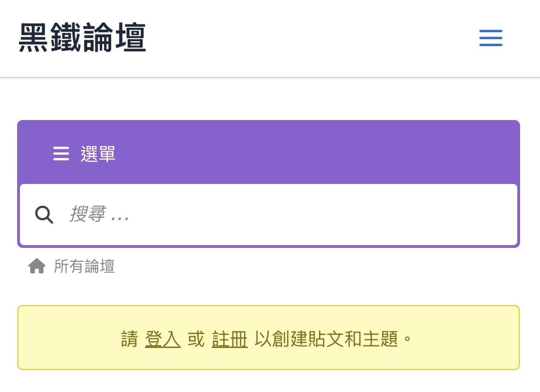Go to the 黑鐵論壇 site title
Viewport: 540px width, 392px height.
82,38
